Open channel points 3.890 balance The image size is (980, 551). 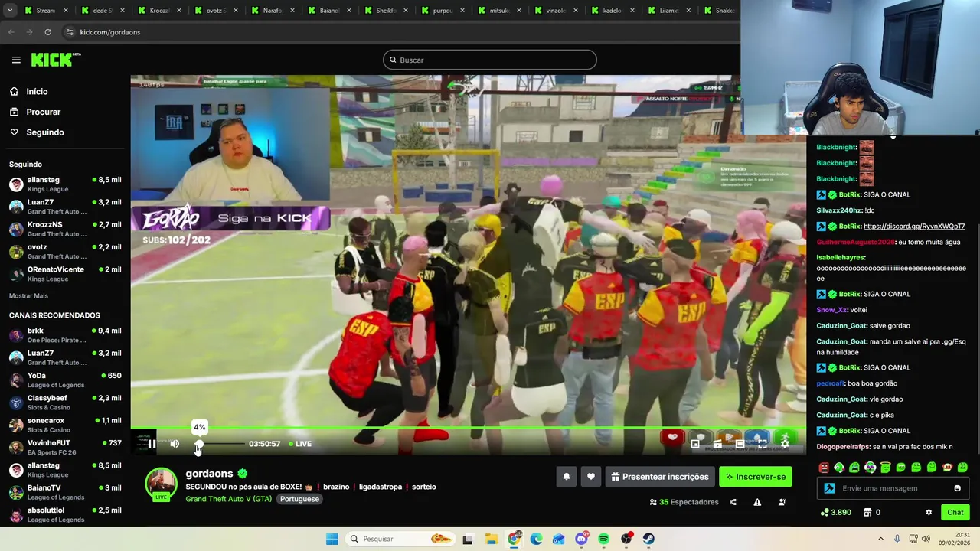point(835,512)
